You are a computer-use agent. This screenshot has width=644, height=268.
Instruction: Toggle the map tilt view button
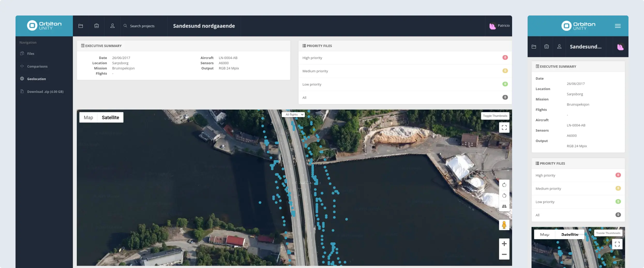[504, 206]
